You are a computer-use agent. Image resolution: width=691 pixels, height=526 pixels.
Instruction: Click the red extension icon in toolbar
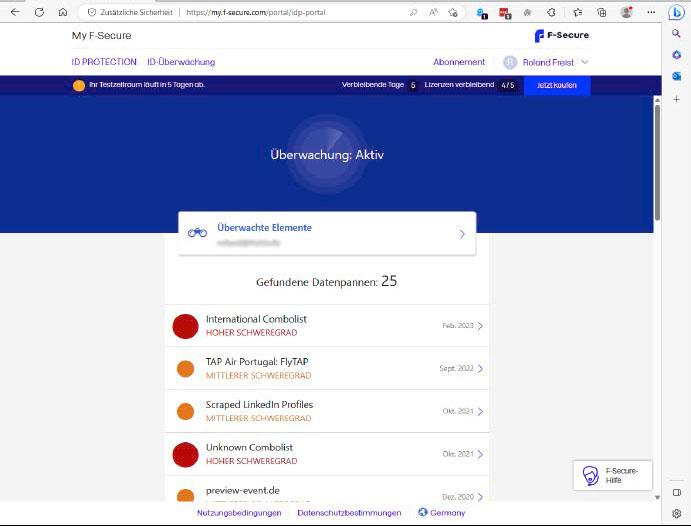click(x=505, y=13)
